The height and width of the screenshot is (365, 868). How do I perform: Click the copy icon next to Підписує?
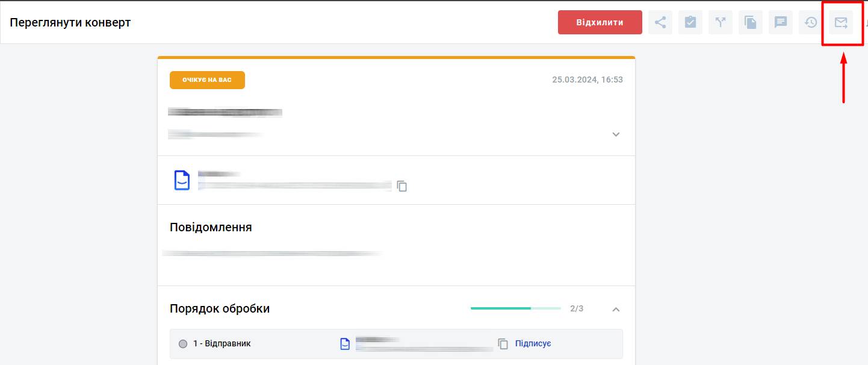coord(503,344)
